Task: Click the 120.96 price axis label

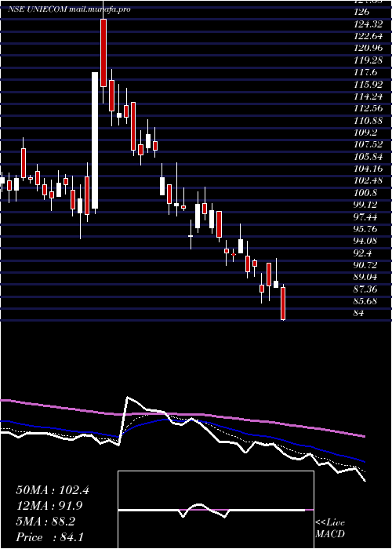Action: (x=368, y=49)
